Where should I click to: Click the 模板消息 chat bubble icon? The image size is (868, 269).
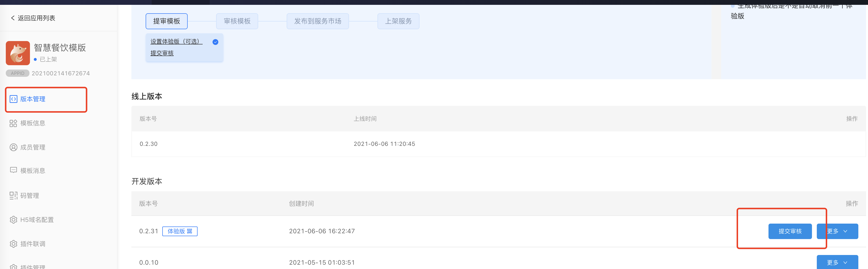coord(14,170)
